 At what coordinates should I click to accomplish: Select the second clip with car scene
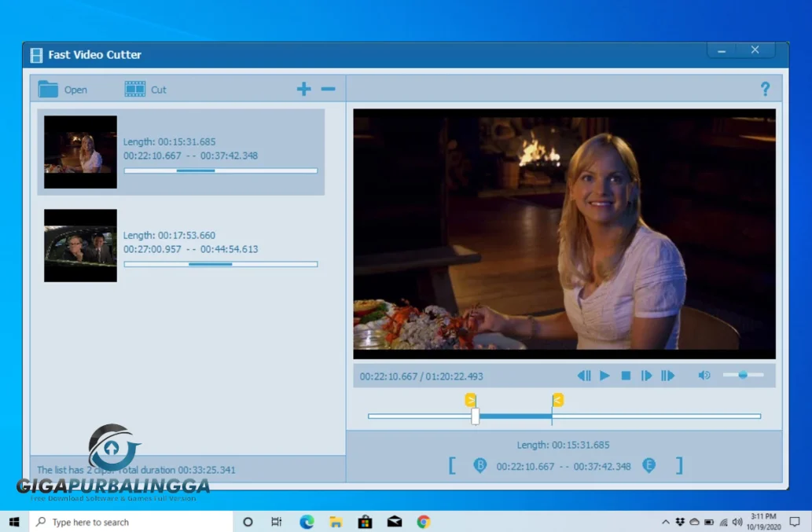click(80, 245)
